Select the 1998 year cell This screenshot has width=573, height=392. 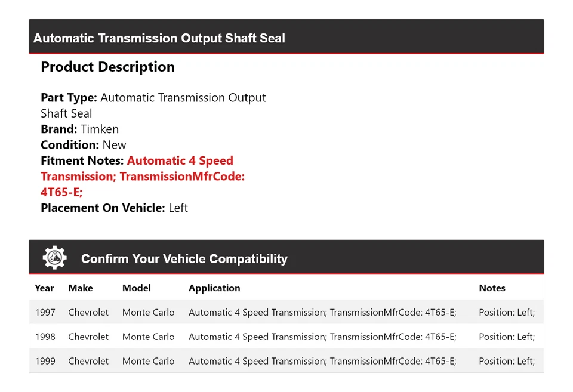click(x=45, y=337)
